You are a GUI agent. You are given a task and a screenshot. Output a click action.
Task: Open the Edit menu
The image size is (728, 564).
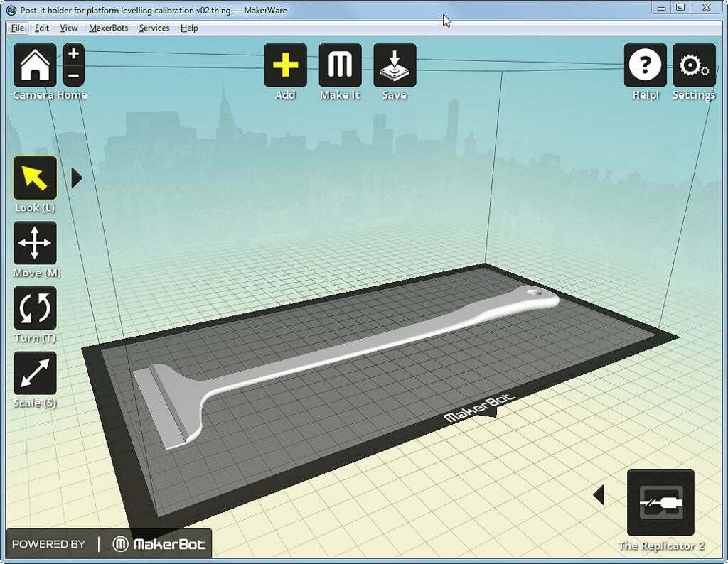click(42, 28)
